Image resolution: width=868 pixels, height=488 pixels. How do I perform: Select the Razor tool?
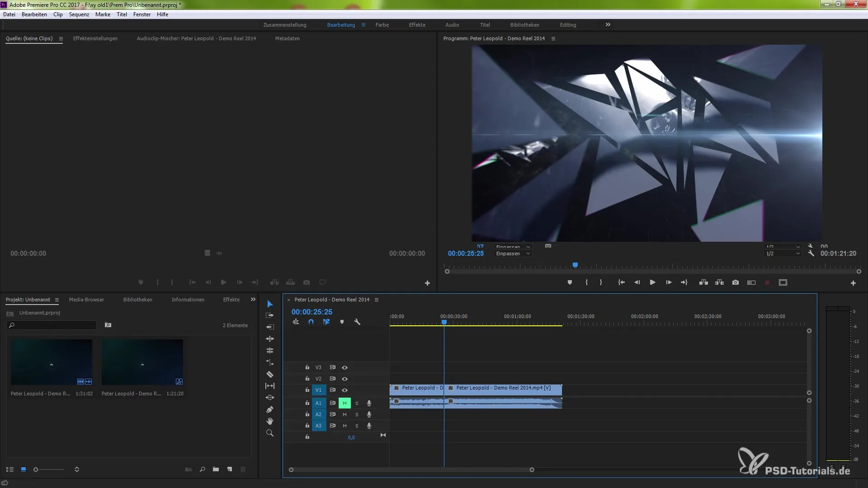click(x=270, y=374)
